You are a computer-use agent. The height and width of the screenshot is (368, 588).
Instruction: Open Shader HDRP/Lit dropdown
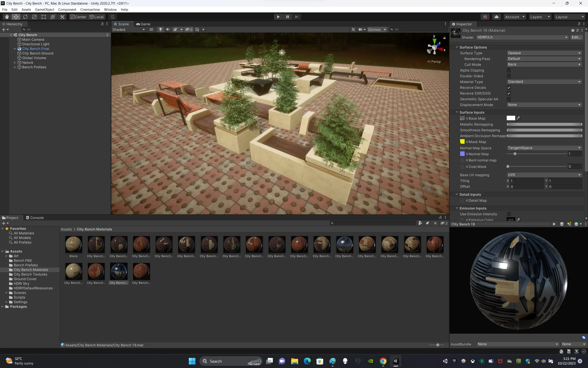click(x=522, y=37)
